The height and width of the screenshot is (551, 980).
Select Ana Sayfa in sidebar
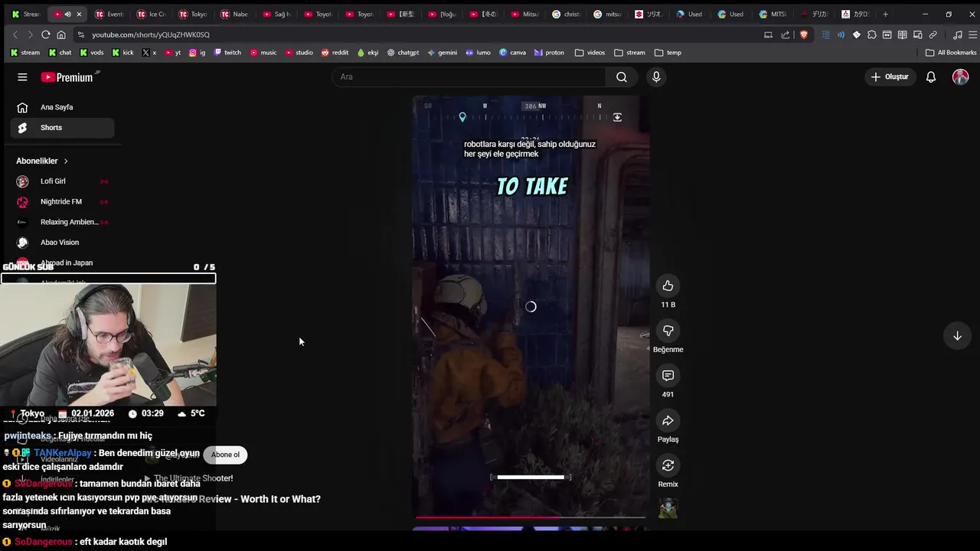point(62,107)
